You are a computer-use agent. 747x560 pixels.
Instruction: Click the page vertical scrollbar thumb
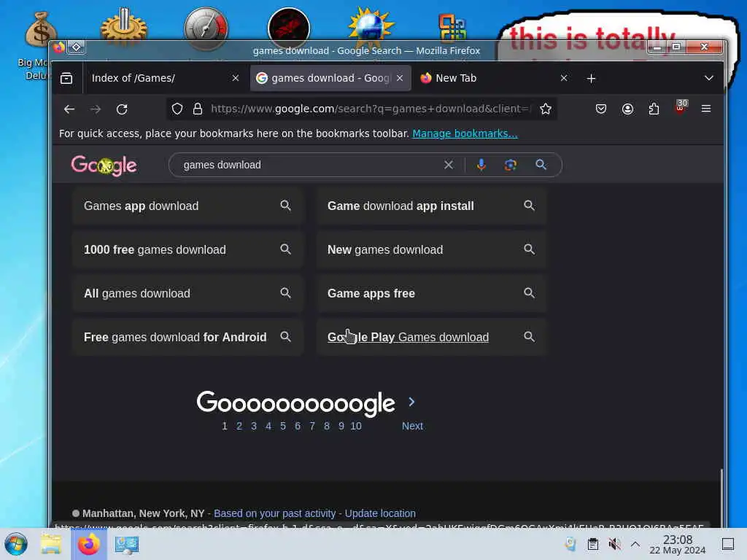[721, 497]
